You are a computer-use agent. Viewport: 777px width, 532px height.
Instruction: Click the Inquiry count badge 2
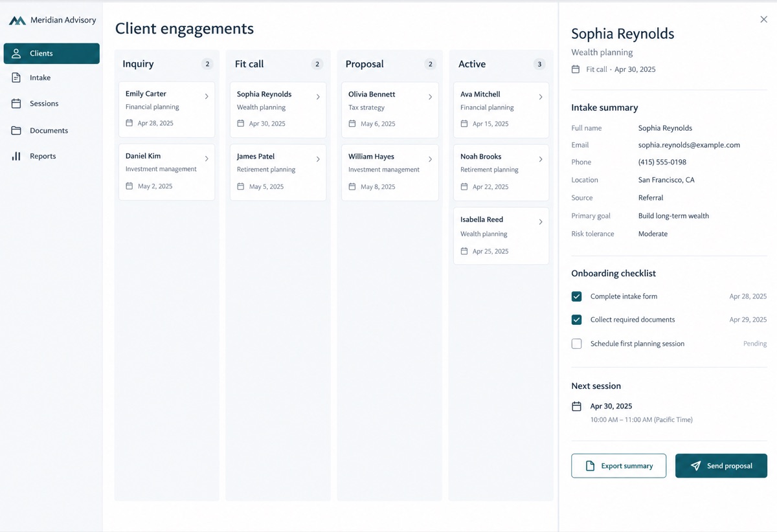pos(207,64)
